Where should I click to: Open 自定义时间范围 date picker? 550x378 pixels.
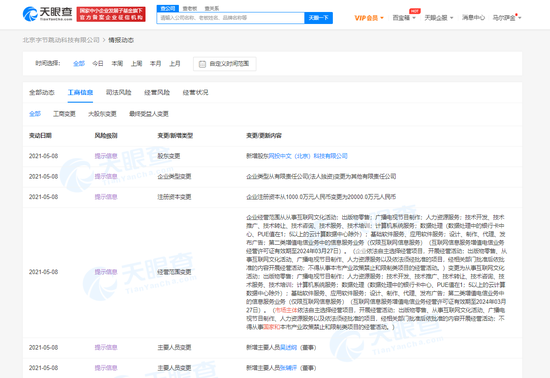coord(224,64)
